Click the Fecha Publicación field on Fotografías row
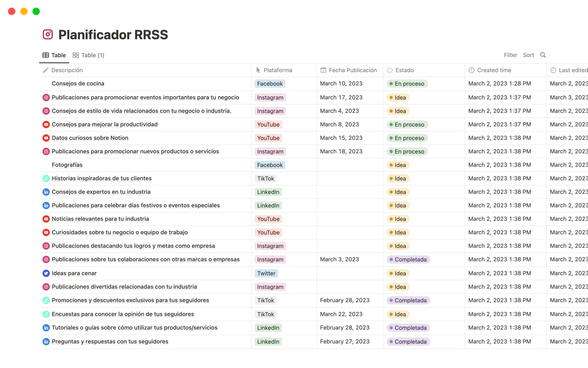The width and height of the screenshot is (588, 368). (x=348, y=164)
